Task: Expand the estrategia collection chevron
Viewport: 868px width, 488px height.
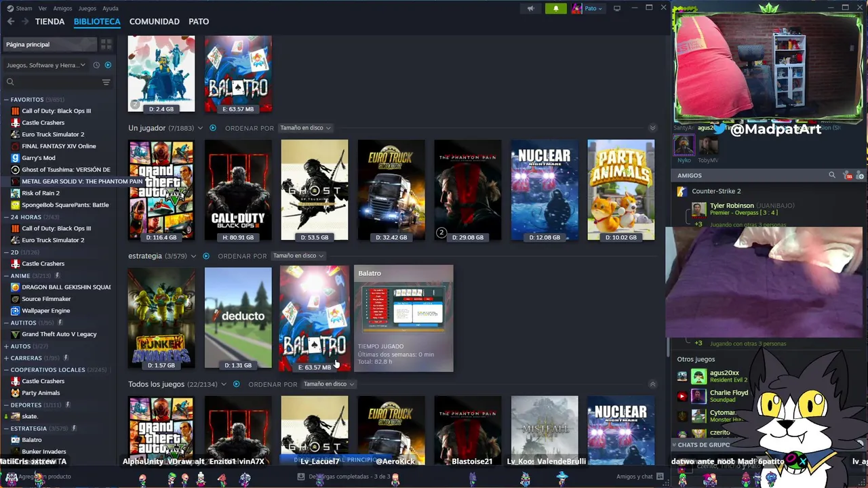Action: click(193, 256)
